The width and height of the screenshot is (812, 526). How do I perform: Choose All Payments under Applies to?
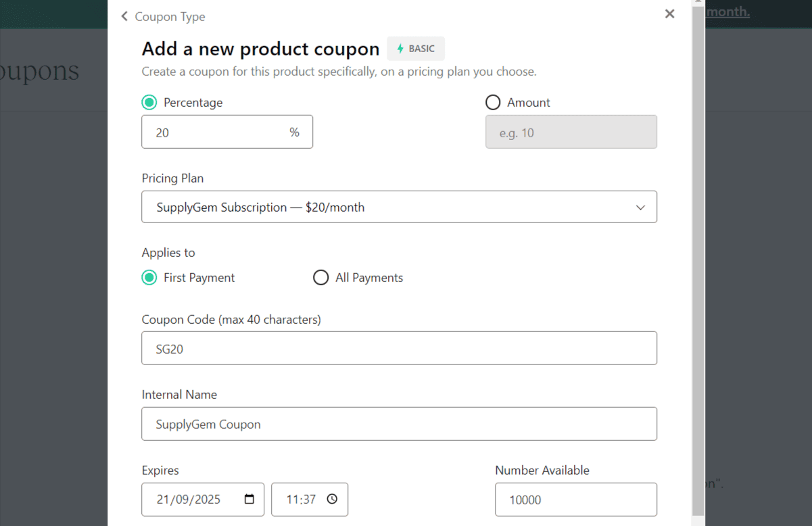coord(320,278)
